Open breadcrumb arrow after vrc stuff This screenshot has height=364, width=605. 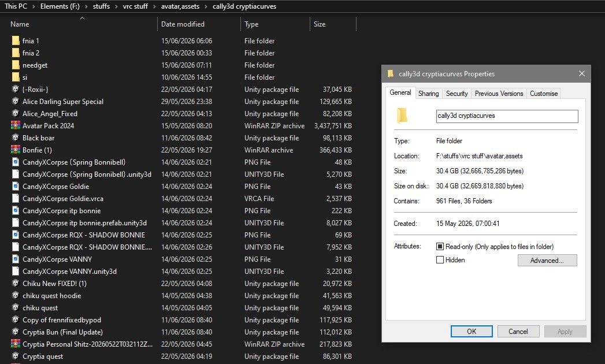(154, 6)
